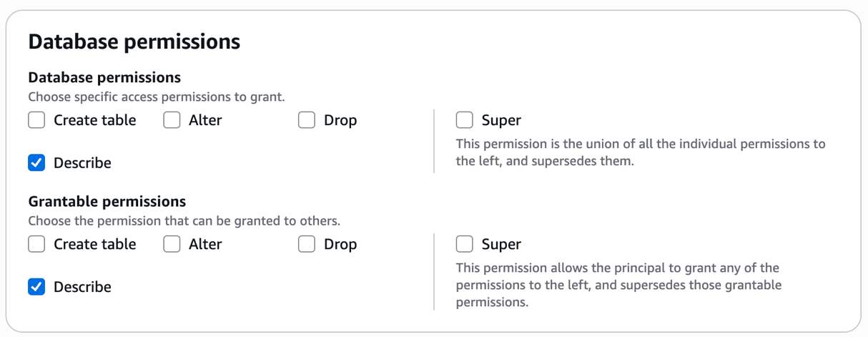
Task: Enable the Super grantable permission checkbox
Action: pos(465,244)
